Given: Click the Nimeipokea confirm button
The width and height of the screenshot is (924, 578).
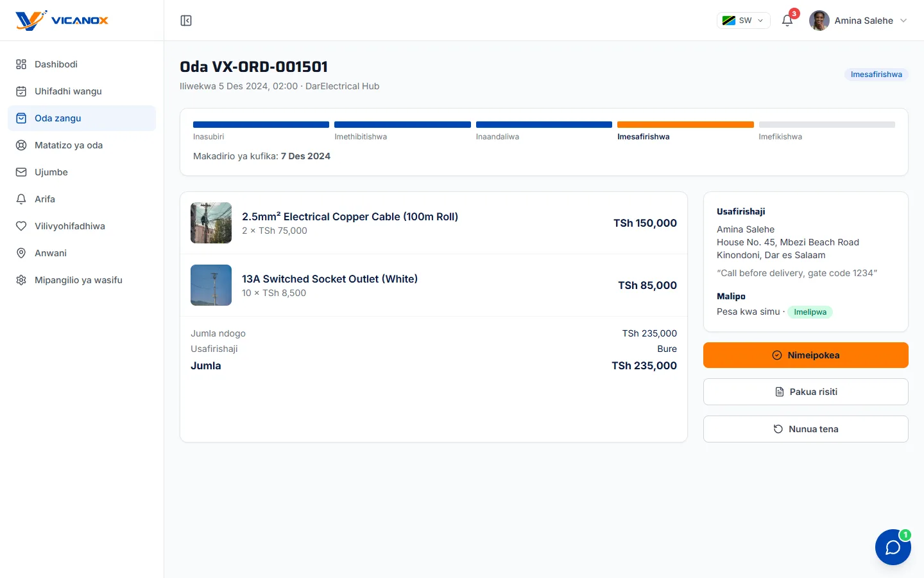Looking at the screenshot, I should coord(806,355).
